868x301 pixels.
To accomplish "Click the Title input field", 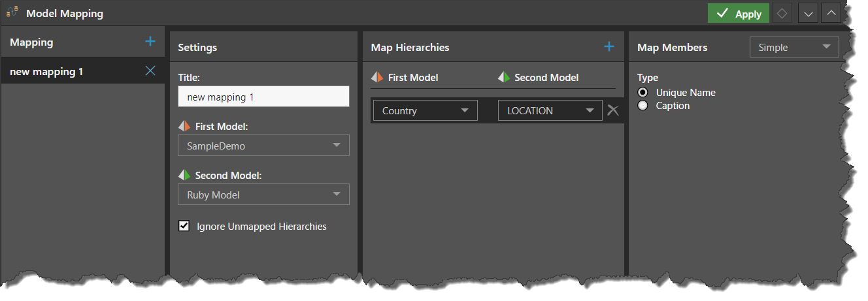I will pyautogui.click(x=263, y=97).
